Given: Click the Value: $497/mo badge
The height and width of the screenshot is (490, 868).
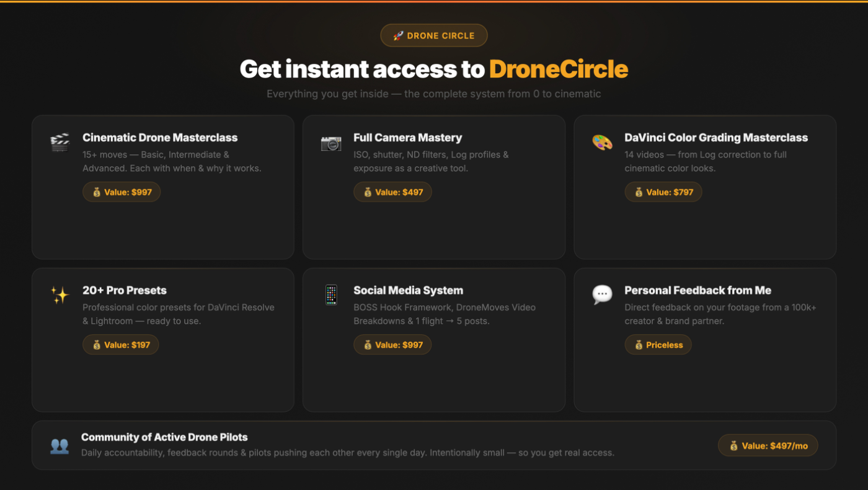Looking at the screenshot, I should (768, 445).
